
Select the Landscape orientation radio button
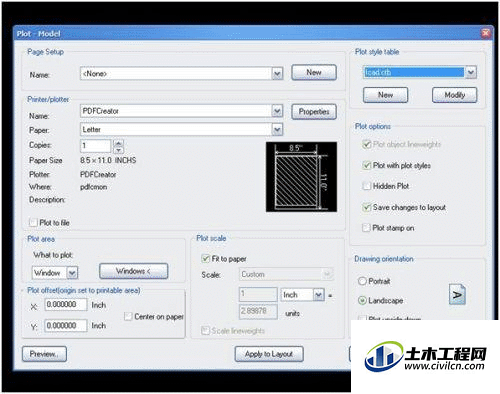pos(362,300)
